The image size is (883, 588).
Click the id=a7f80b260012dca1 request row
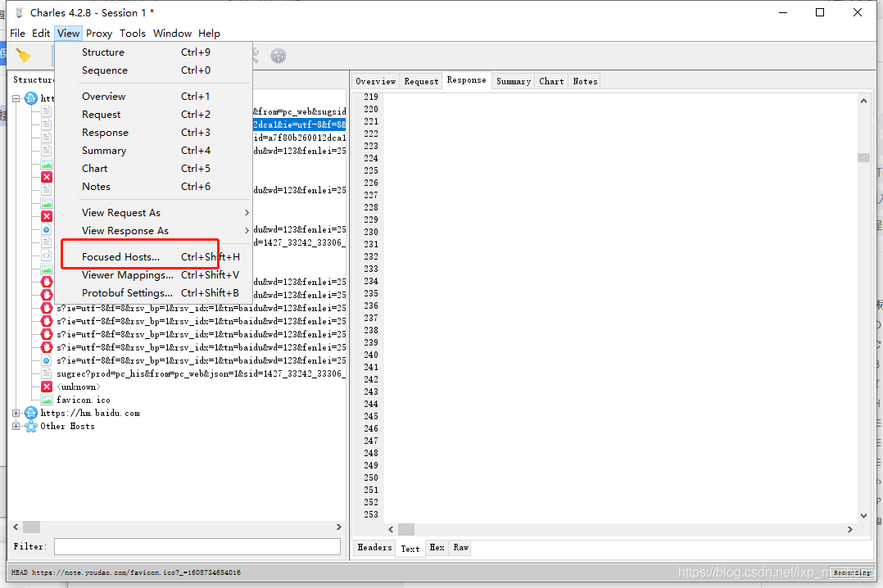pos(299,138)
